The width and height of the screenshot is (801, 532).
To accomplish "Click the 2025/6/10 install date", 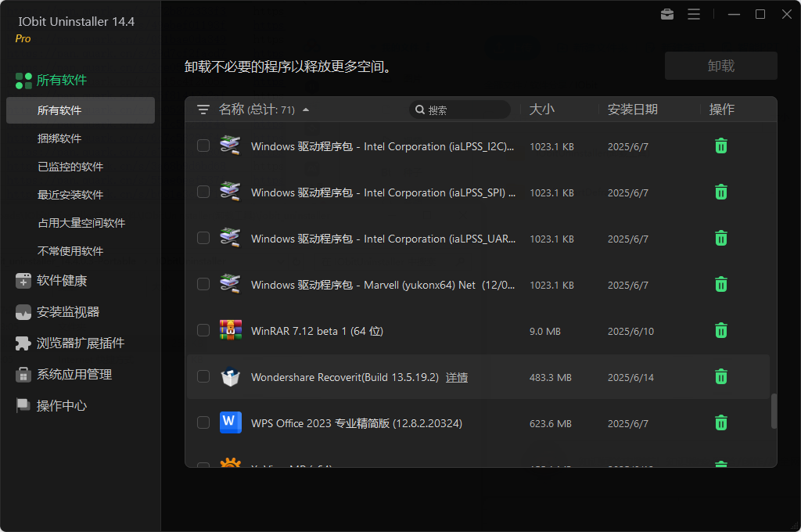I will (631, 332).
